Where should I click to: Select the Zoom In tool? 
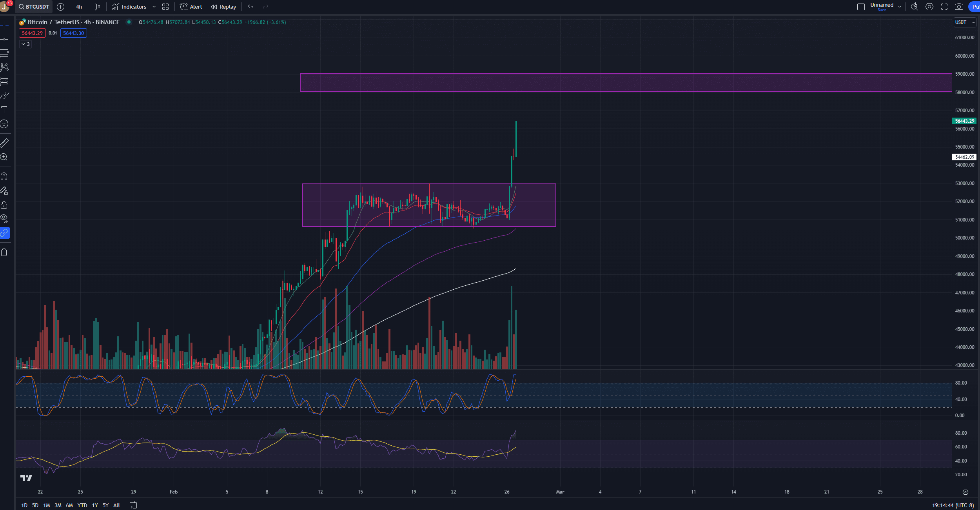[x=4, y=157]
